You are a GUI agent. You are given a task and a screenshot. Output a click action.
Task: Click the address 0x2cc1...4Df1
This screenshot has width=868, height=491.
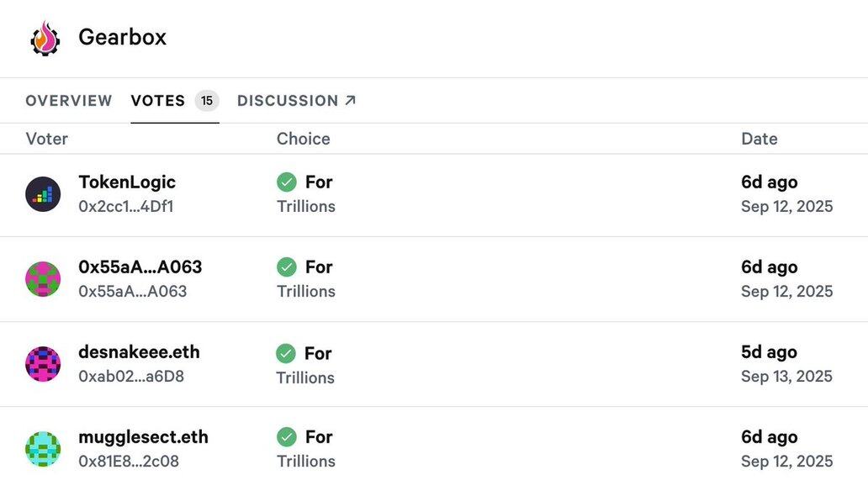(126, 207)
